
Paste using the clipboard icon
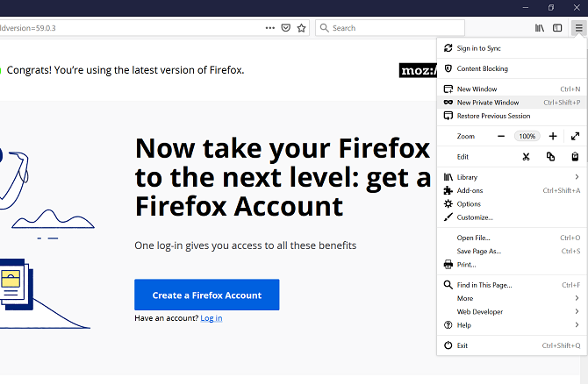575,157
